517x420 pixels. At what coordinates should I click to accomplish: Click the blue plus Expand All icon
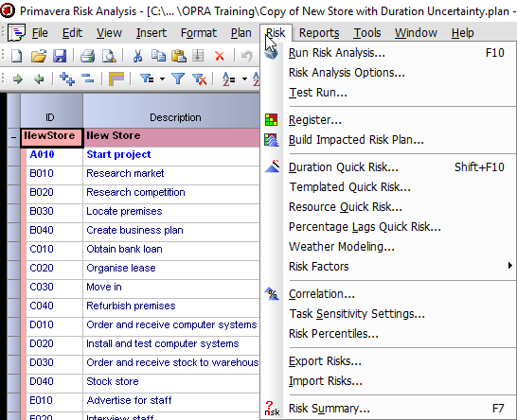point(67,79)
